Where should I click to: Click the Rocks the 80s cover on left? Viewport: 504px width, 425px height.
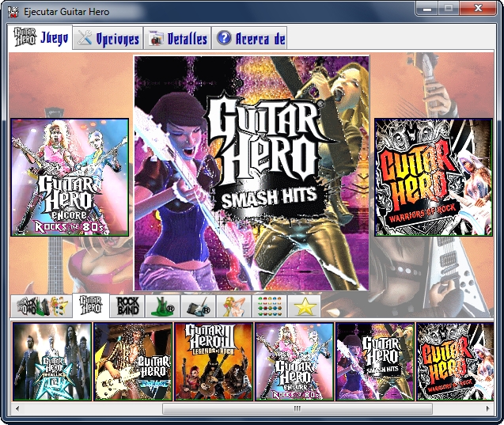pyautogui.click(x=70, y=177)
